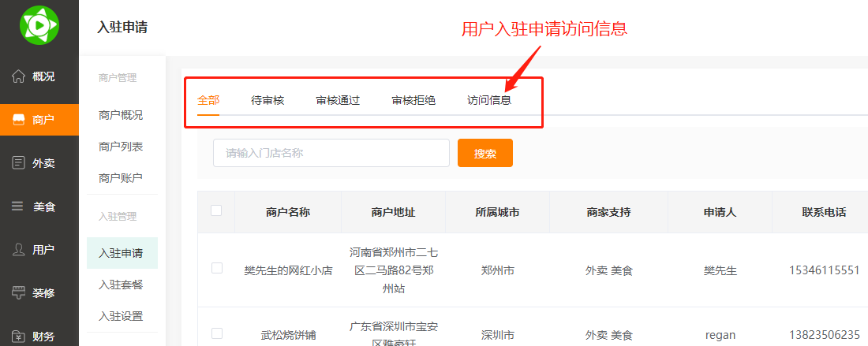The width and height of the screenshot is (868, 346).
Task: Click merchant name 武松烧饼铺
Action: pos(288,336)
